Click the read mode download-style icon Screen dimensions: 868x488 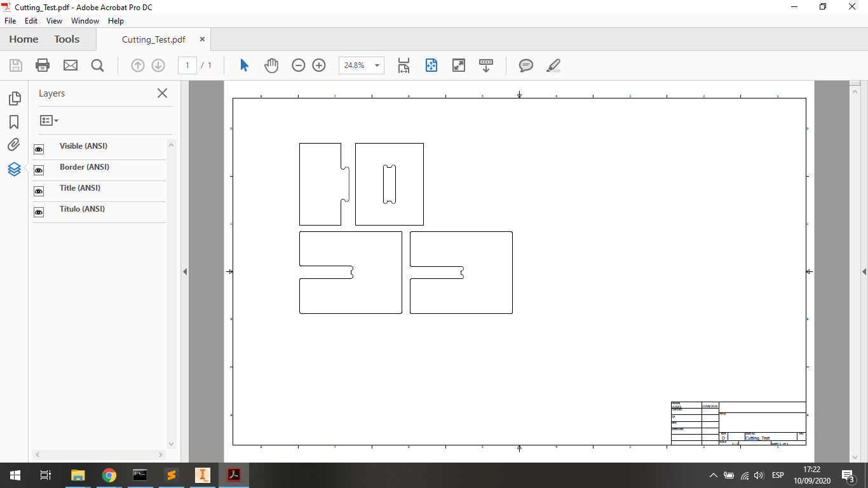click(x=486, y=65)
